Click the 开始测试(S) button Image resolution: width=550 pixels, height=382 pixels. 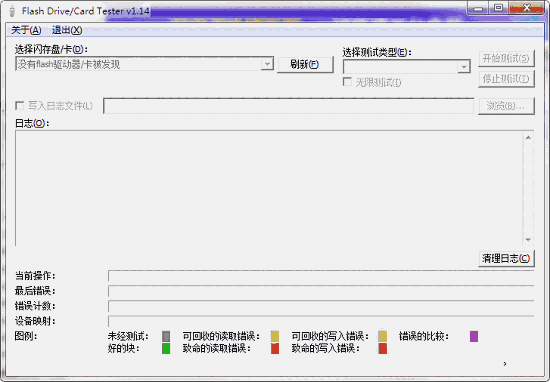[x=506, y=58]
